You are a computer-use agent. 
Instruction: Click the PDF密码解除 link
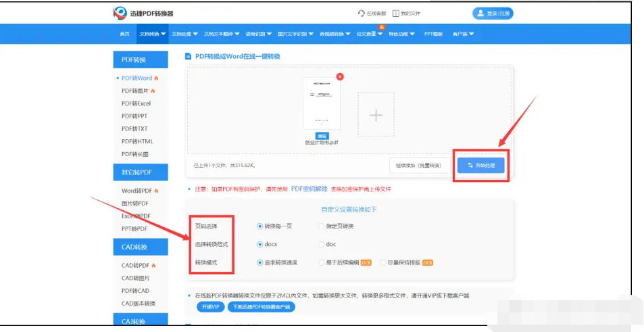coord(309,189)
